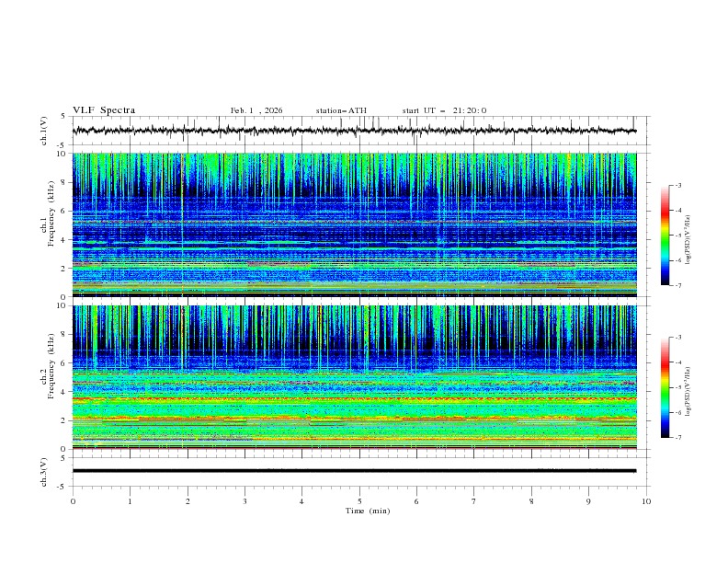Click the ch.2 colorbar "log(PSD)(V²/Hz)" label
This screenshot has width=728, height=563.
[x=688, y=391]
